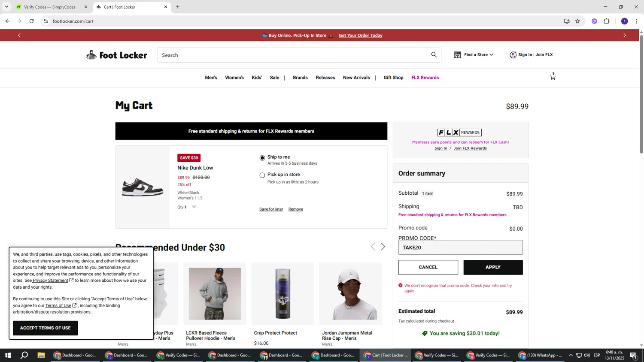Click the FLX Rewards logo
The image size is (644, 362).
(459, 133)
